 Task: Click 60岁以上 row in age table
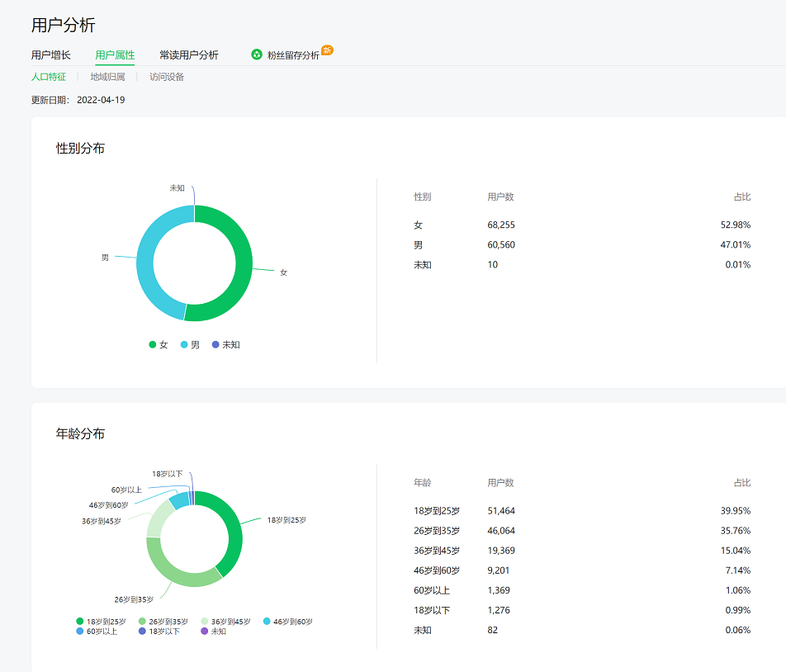coord(582,590)
